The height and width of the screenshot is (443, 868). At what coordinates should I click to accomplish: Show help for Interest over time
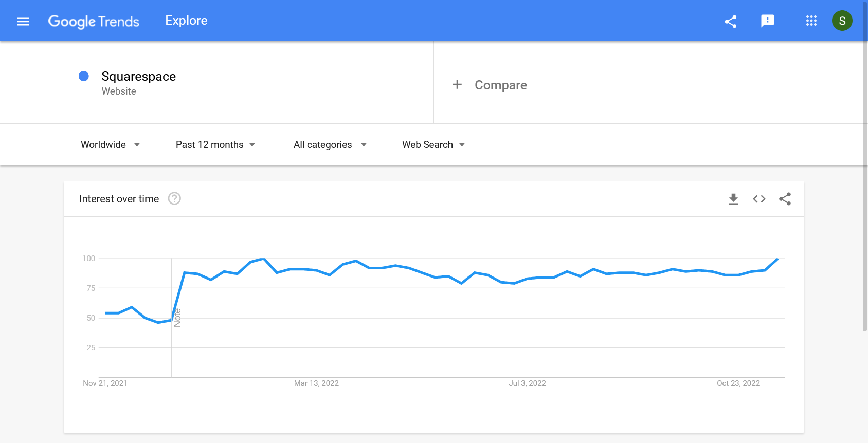tap(174, 199)
